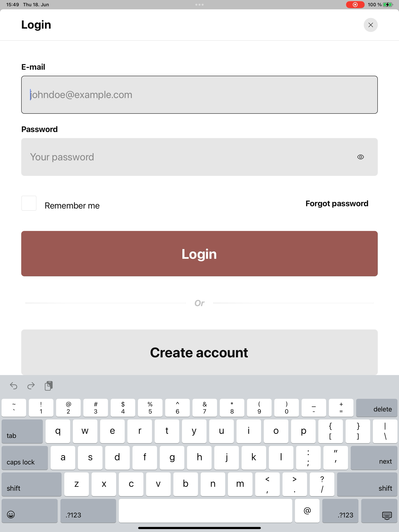Click the Login button

pos(199,254)
